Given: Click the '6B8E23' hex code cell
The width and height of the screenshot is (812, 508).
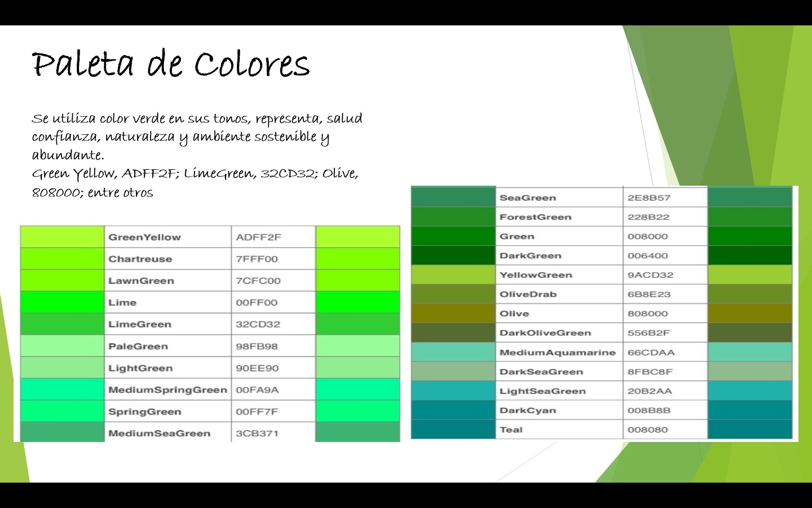Looking at the screenshot, I should pyautogui.click(x=665, y=294).
